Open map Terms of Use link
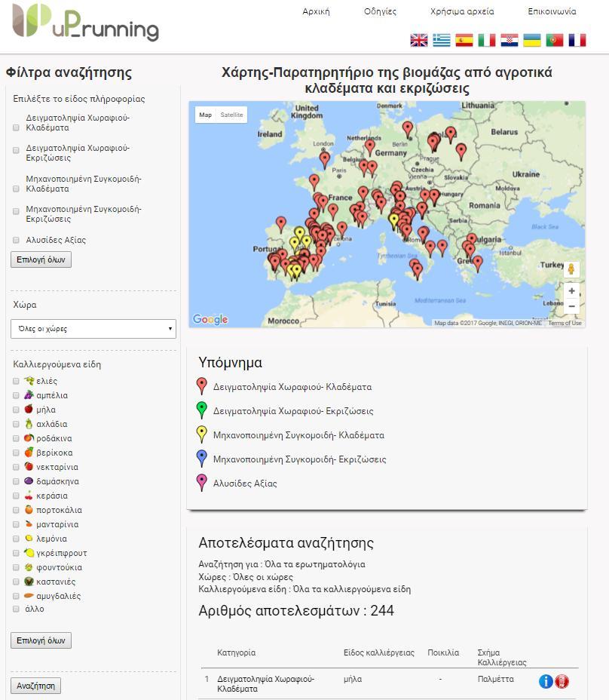 (565, 323)
